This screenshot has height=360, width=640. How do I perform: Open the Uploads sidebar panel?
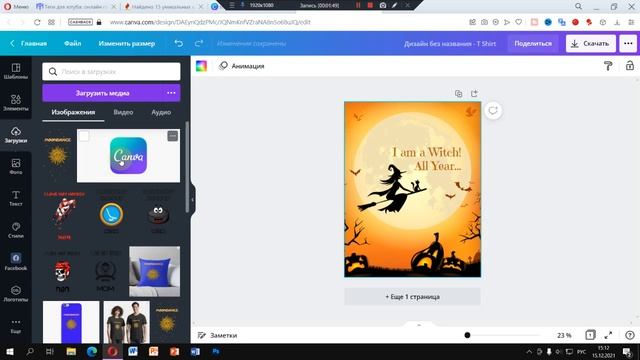coord(16,135)
